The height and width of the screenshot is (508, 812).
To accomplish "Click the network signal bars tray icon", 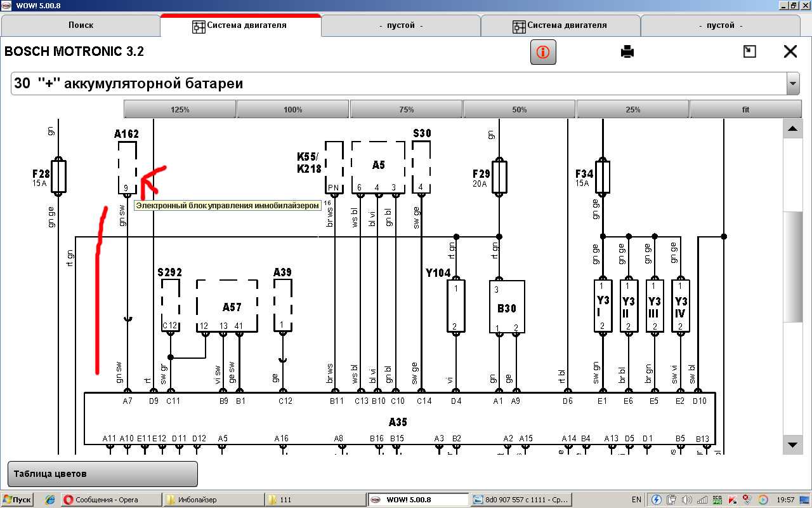I will click(701, 500).
